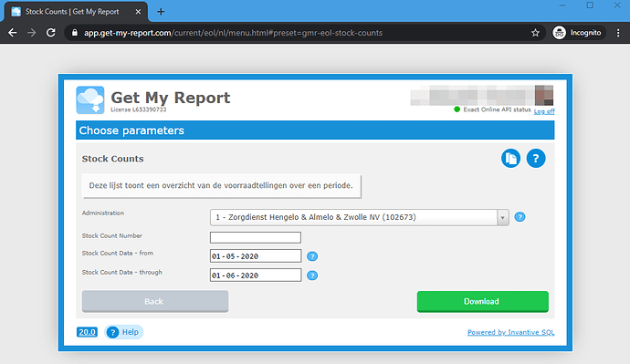
Task: Click help icon beside Stock Count Date from
Action: 312,256
